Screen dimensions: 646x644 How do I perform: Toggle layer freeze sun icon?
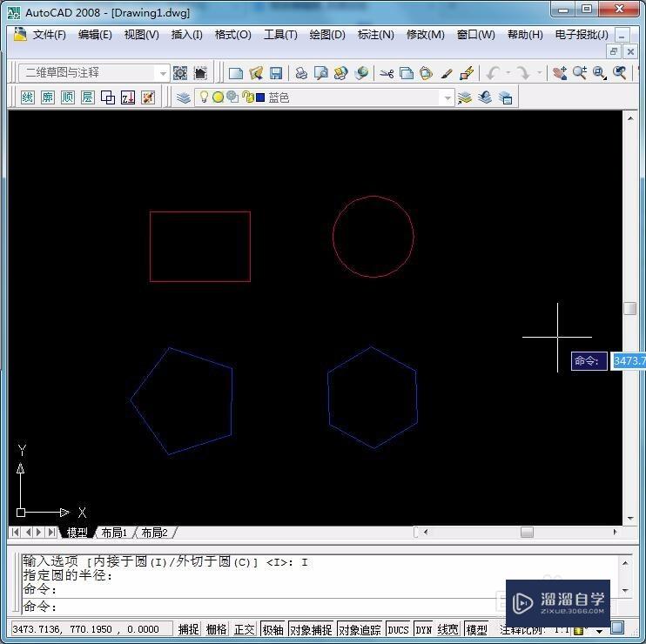pos(218,97)
